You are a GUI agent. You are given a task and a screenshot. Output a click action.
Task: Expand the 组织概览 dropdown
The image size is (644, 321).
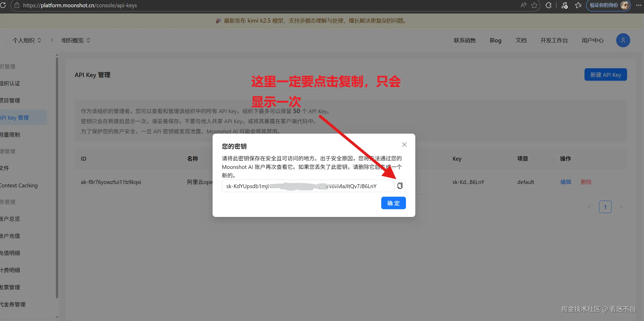(x=76, y=40)
